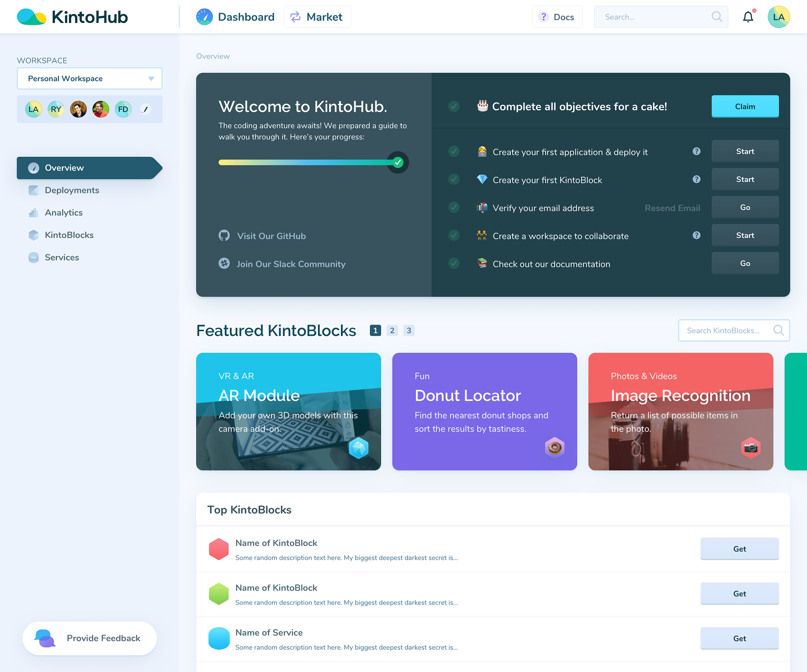Click the Image Recognition camera icon
Image resolution: width=807 pixels, height=672 pixels.
tap(751, 448)
